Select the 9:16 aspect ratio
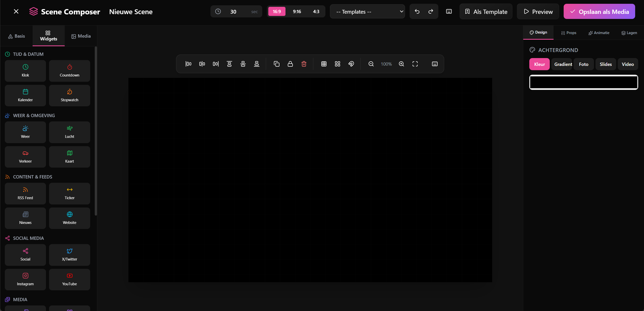This screenshot has width=644, height=311. coord(297,11)
